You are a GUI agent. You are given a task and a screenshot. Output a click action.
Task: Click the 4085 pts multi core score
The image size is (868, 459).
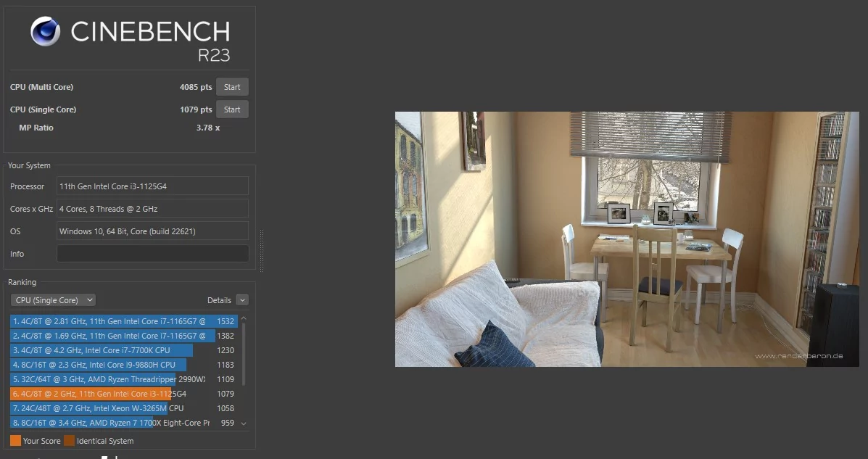coord(196,87)
